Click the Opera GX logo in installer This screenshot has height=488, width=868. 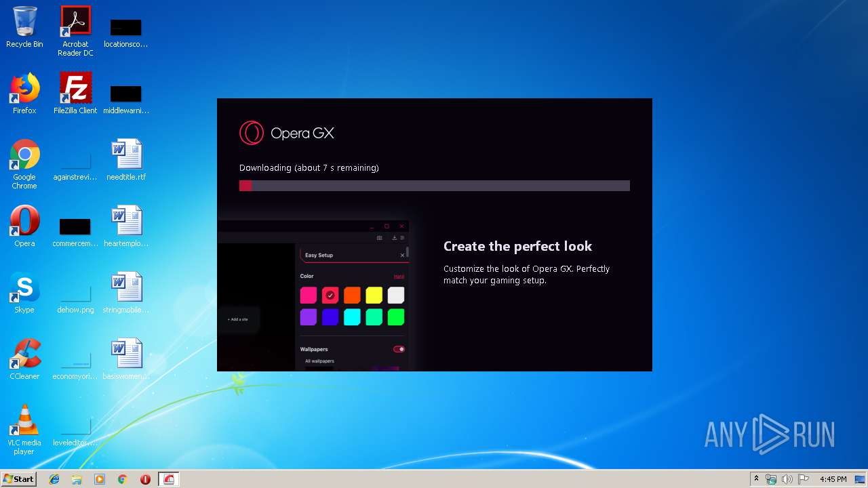(287, 133)
